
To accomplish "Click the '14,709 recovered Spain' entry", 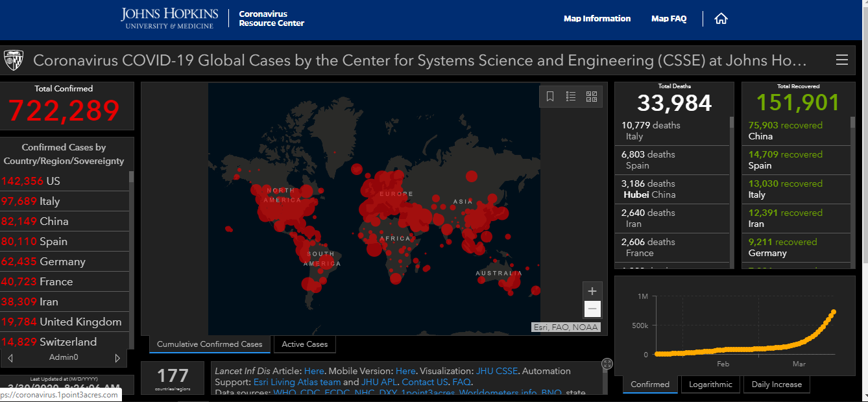I will 796,160.
